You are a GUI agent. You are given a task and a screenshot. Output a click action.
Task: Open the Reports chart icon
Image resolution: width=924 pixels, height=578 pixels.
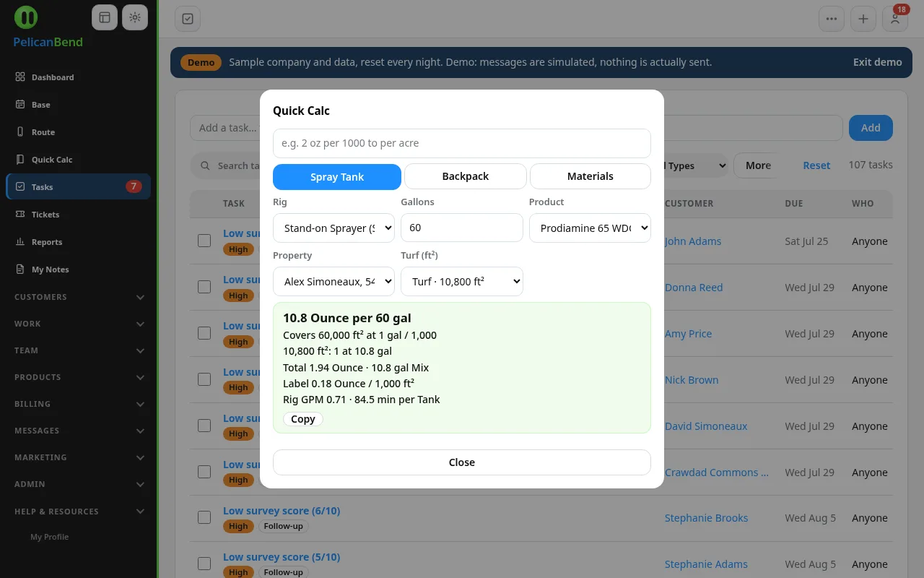(20, 242)
